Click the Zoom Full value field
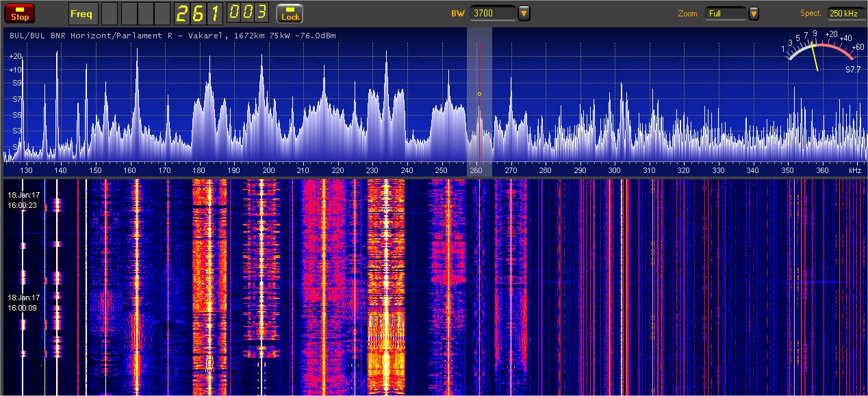This screenshot has width=868, height=396. [726, 13]
